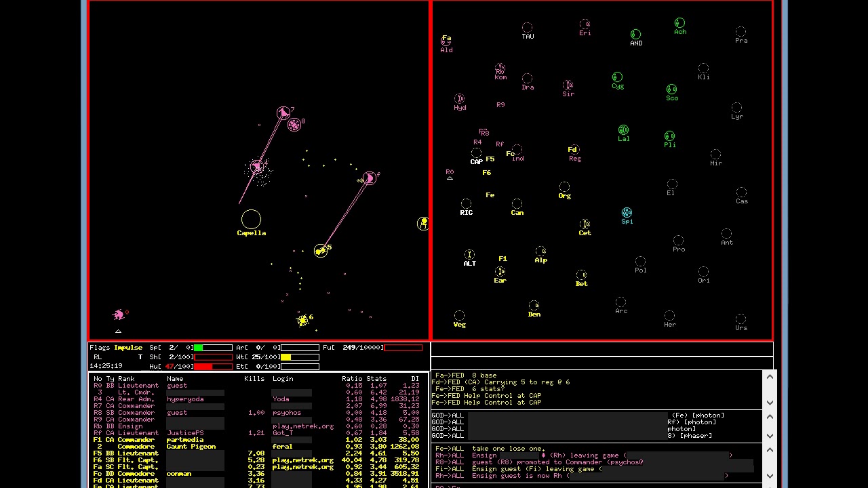Click the Den planet on galactic map
The height and width of the screenshot is (488, 868).
point(534,306)
